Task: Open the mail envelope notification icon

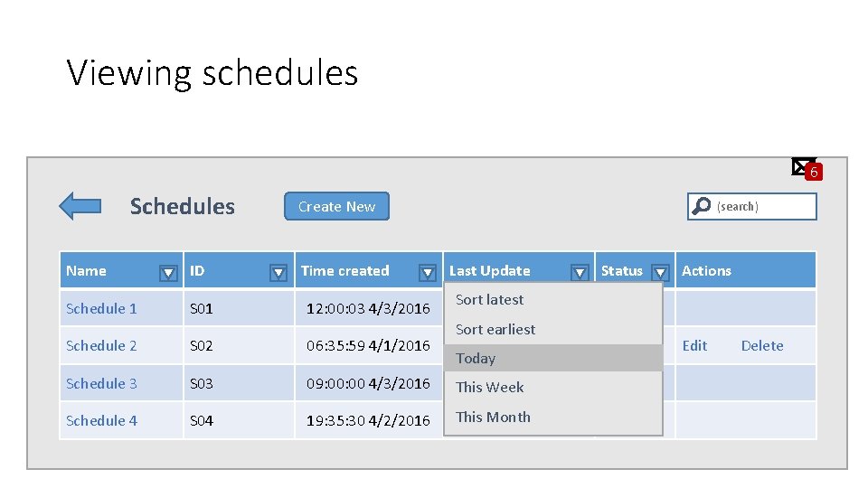Action: (x=802, y=165)
